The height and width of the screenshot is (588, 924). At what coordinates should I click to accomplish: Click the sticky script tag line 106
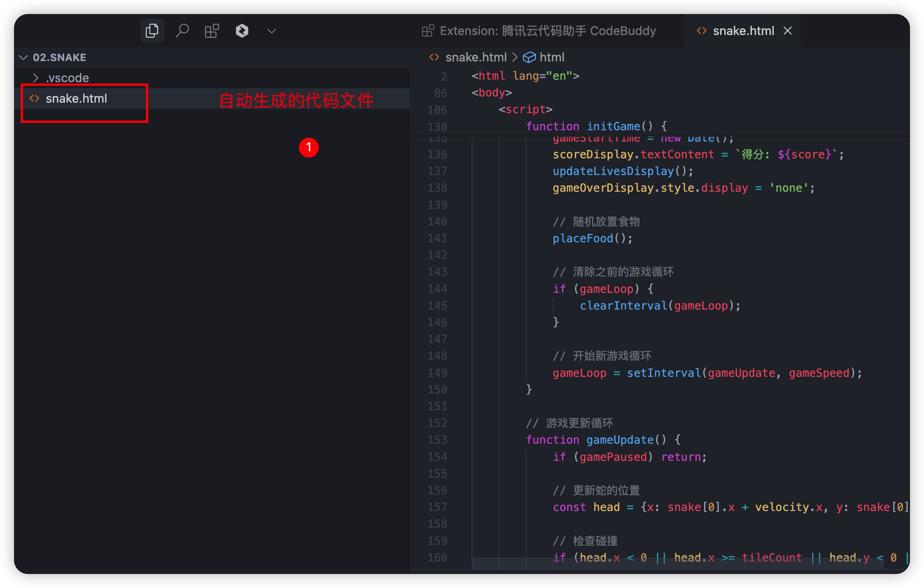pos(525,110)
